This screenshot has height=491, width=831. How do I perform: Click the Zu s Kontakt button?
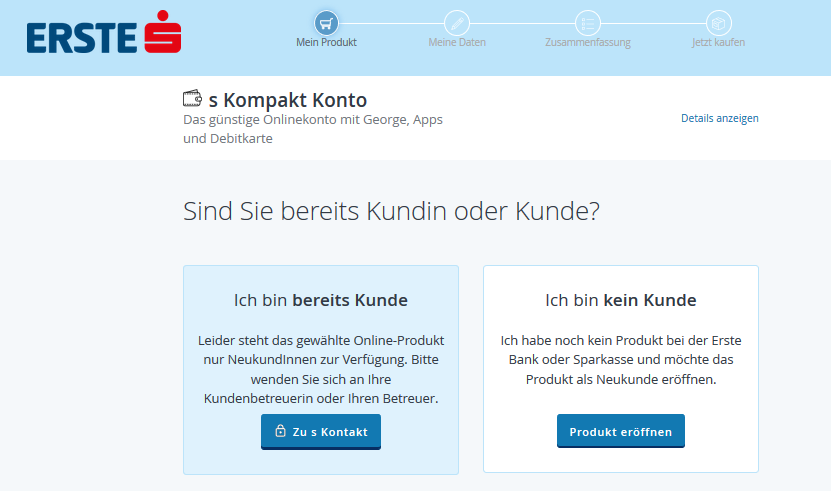[321, 432]
